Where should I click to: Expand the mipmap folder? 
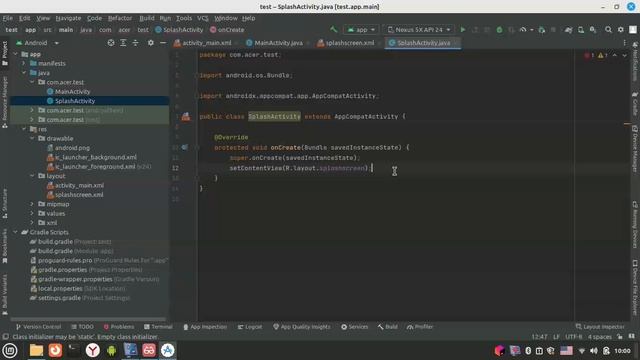tap(32, 204)
